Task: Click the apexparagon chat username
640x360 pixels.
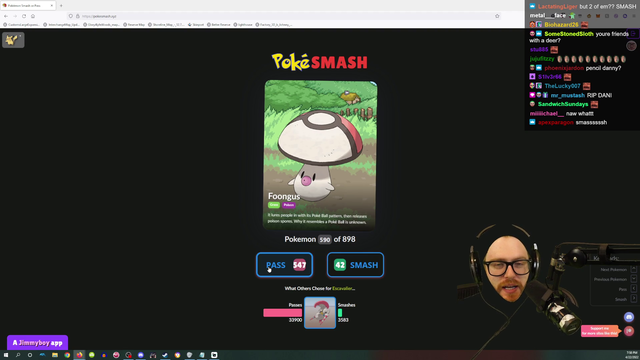Action: coord(556,122)
